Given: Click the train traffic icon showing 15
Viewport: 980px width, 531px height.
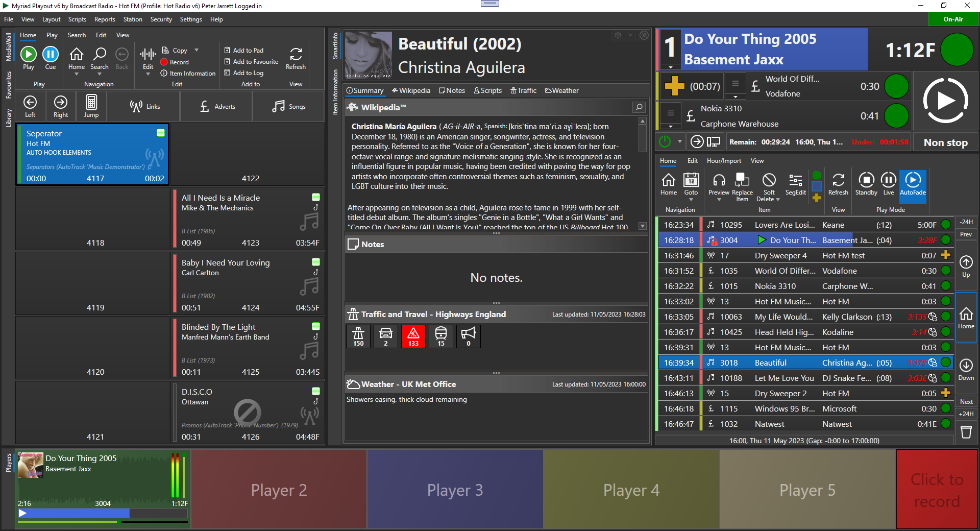Looking at the screenshot, I should coord(441,336).
